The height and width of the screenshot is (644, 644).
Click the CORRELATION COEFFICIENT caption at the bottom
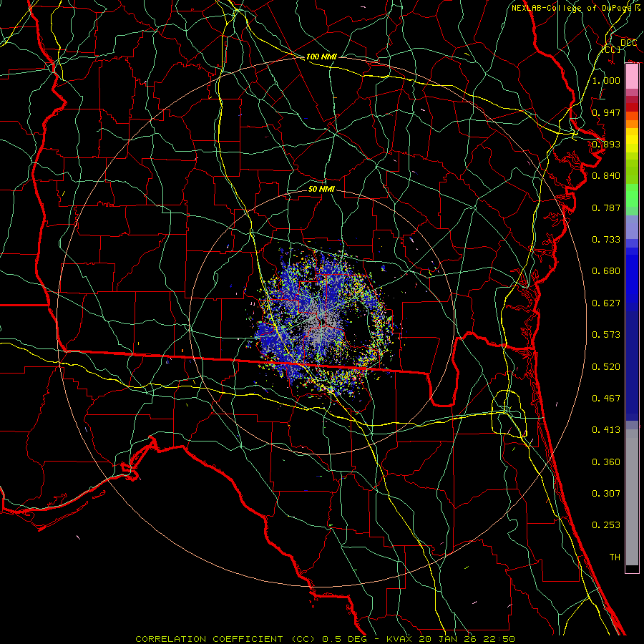pos(326,639)
